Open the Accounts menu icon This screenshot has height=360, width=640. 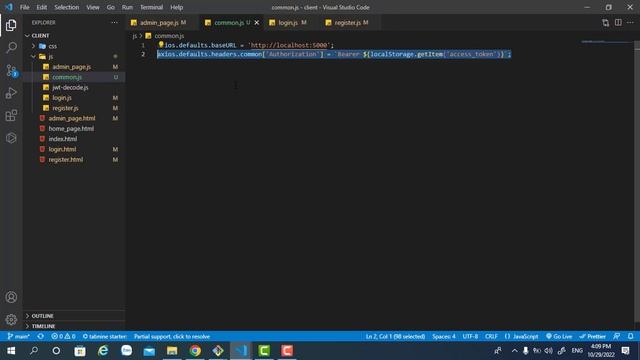pos(11,297)
